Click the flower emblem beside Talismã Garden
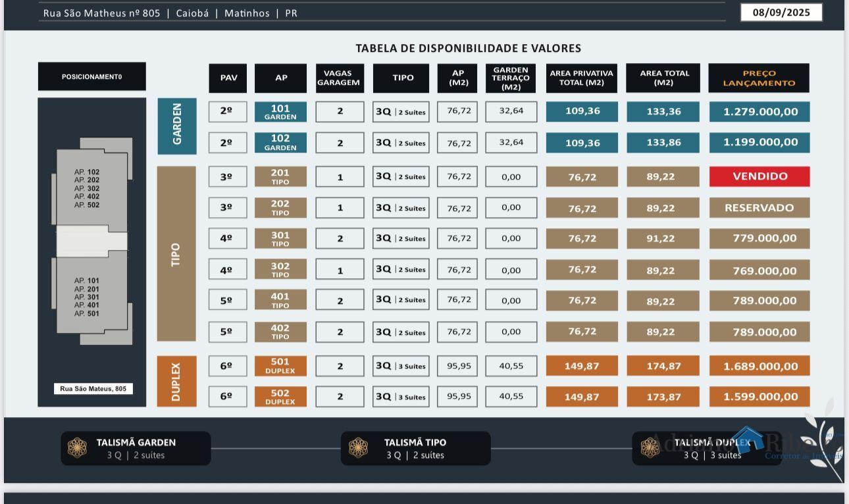This screenshot has width=849, height=504. (x=77, y=448)
